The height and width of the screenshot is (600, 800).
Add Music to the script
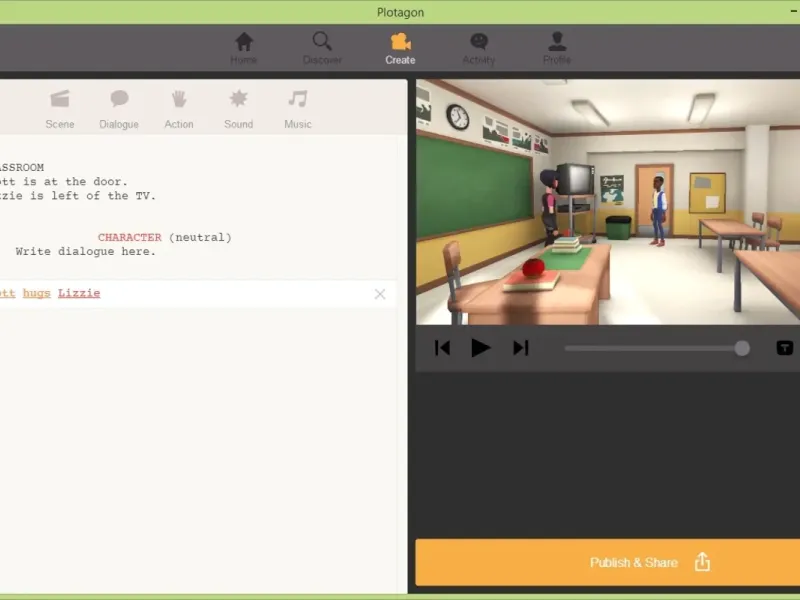[x=298, y=109]
